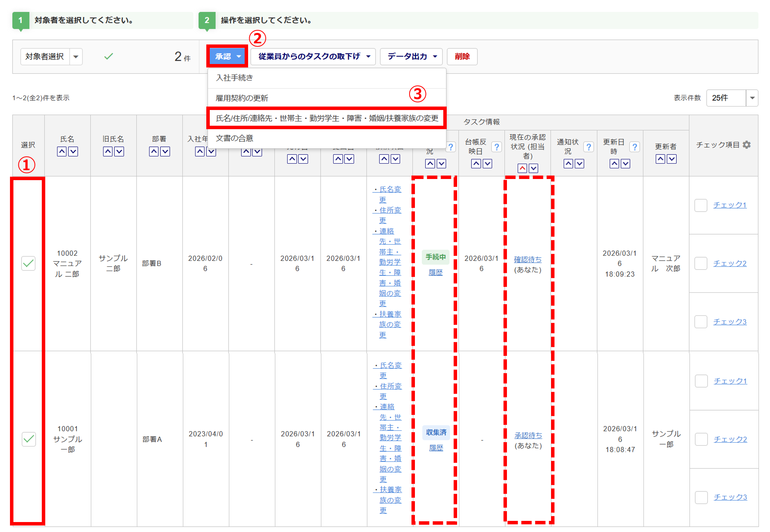
Task: Choose 雇用契約の更新 from the approval menu
Action: 242,98
